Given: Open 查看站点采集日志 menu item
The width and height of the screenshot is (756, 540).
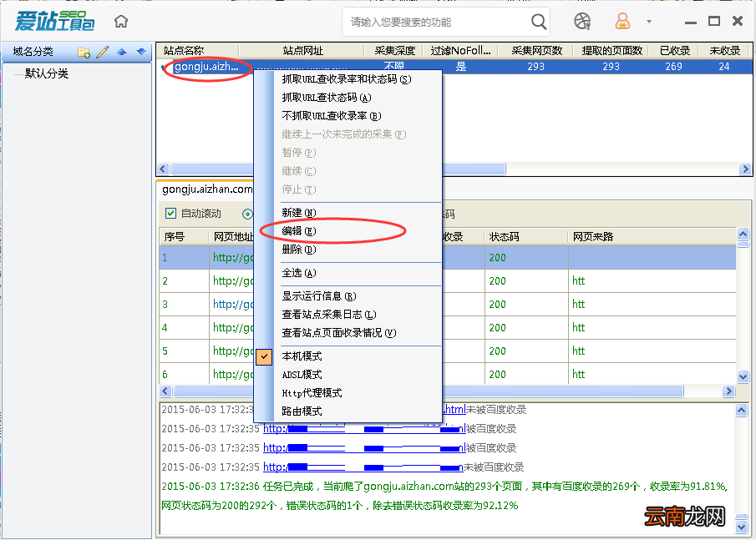Looking at the screenshot, I should pos(329,314).
